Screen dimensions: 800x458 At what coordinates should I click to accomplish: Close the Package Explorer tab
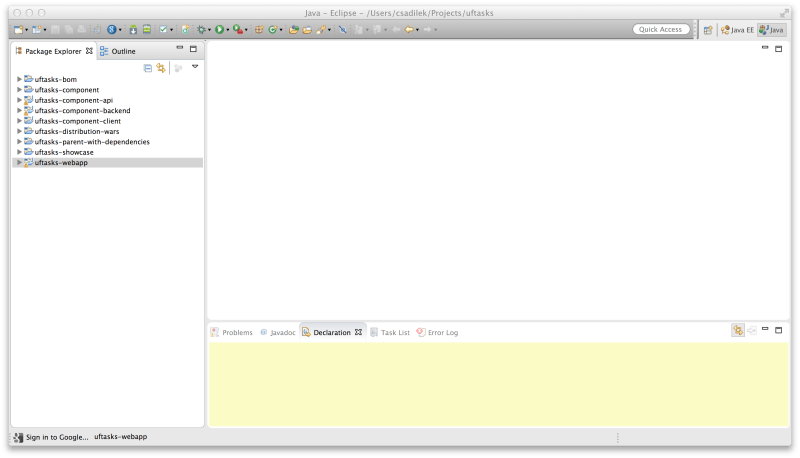click(89, 51)
